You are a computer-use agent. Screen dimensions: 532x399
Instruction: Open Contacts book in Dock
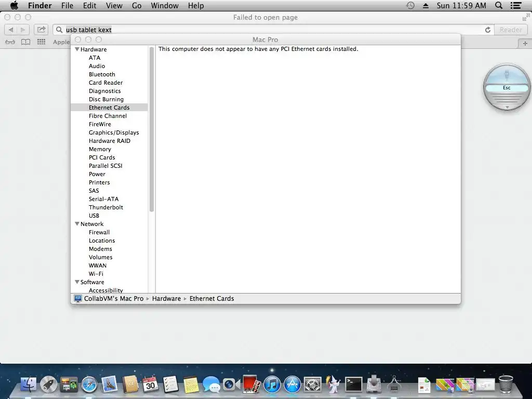(x=130, y=385)
